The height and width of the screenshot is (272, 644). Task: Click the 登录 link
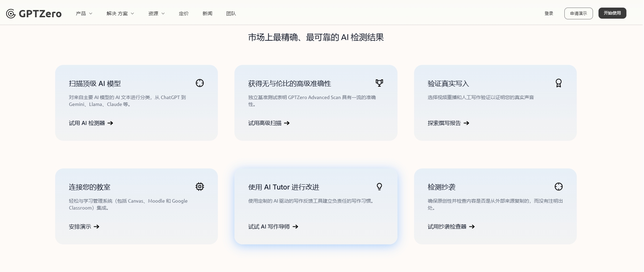coord(549,13)
